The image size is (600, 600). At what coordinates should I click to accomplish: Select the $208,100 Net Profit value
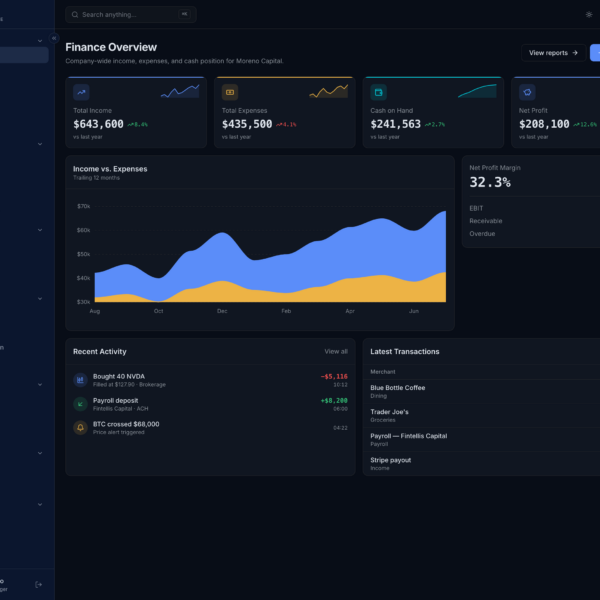(x=544, y=124)
